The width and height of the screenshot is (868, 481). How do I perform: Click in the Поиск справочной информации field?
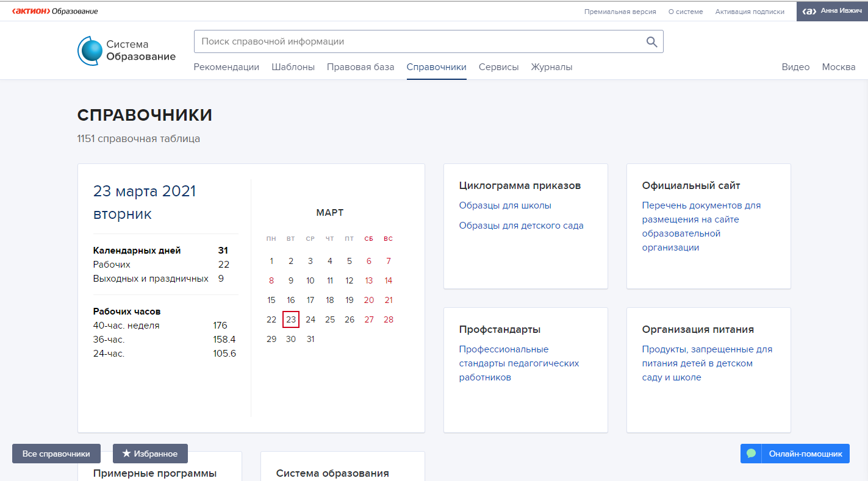(418, 42)
